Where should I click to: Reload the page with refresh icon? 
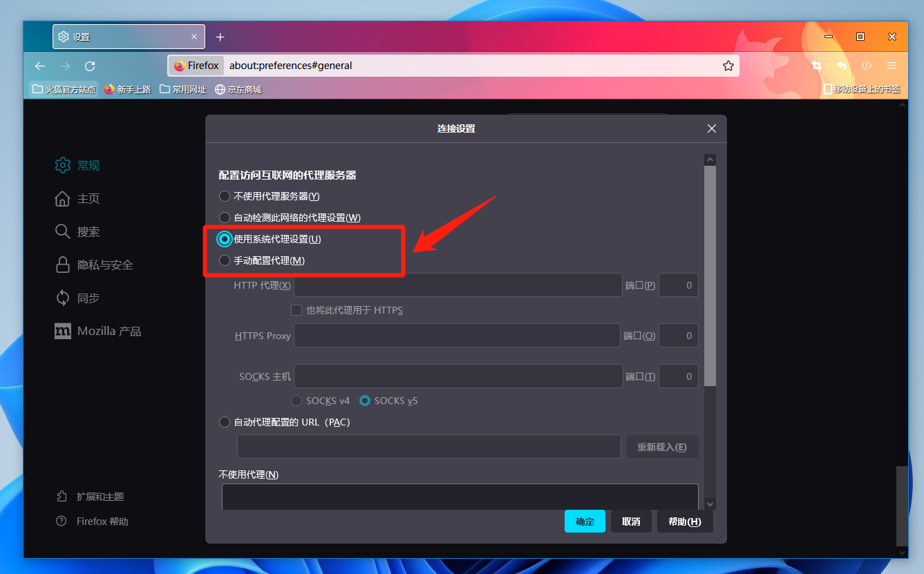click(x=90, y=66)
